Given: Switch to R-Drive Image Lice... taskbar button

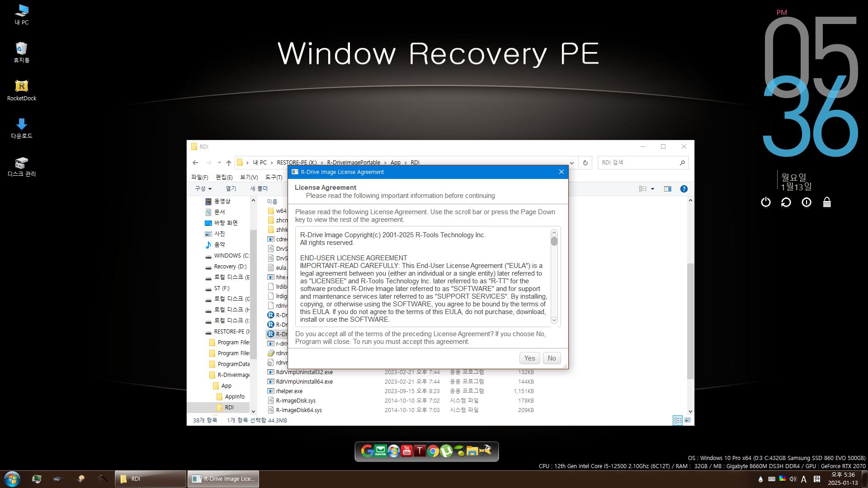Looking at the screenshot, I should [x=223, y=479].
